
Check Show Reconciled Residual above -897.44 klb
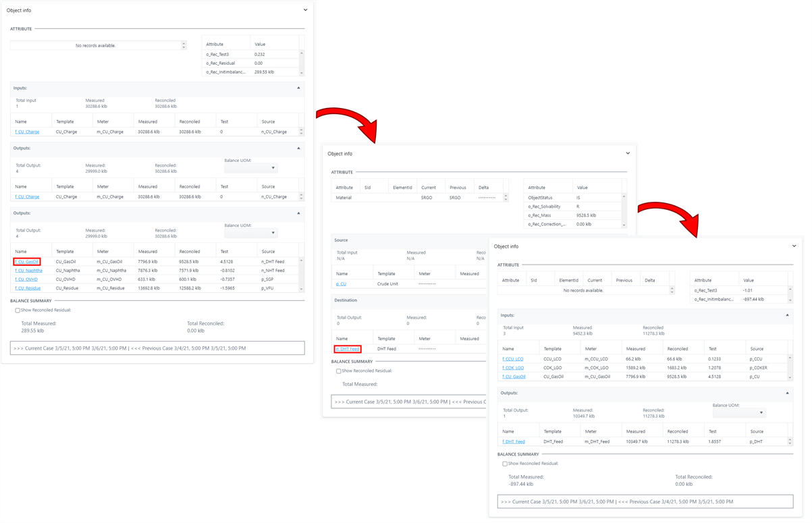pyautogui.click(x=505, y=464)
